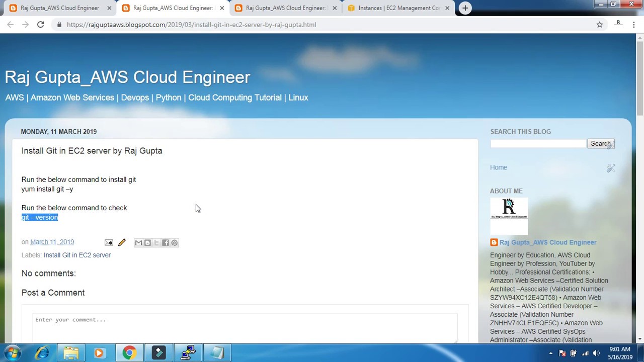
Task: Open a new browser tab
Action: tap(465, 8)
